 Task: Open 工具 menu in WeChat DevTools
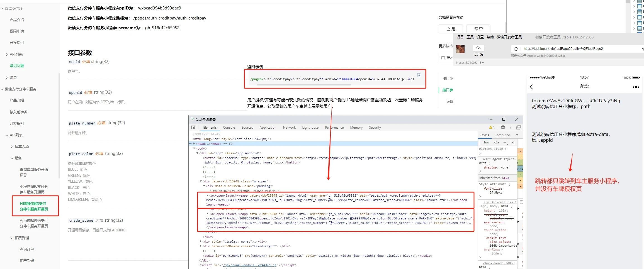(x=470, y=37)
